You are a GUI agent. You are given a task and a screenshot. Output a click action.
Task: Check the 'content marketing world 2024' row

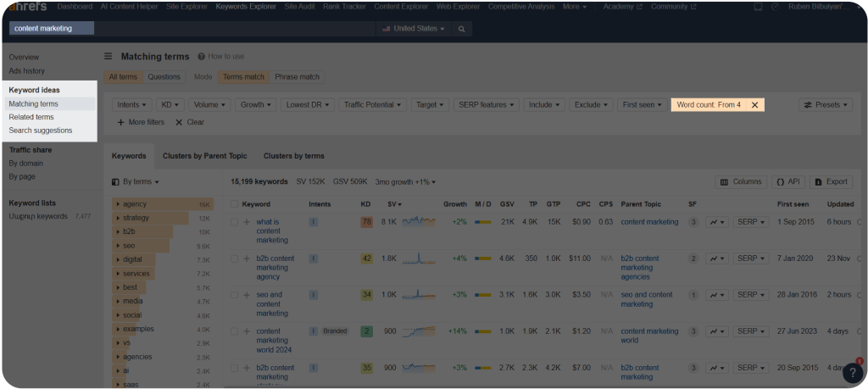234,331
